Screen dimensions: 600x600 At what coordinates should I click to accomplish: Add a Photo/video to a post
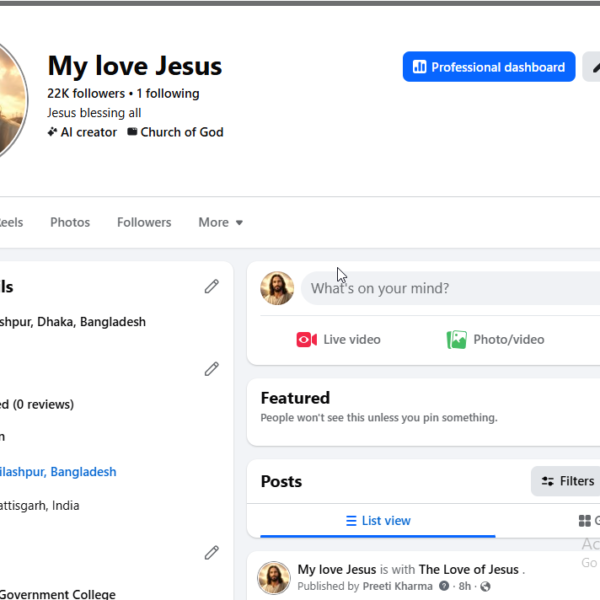click(x=496, y=339)
